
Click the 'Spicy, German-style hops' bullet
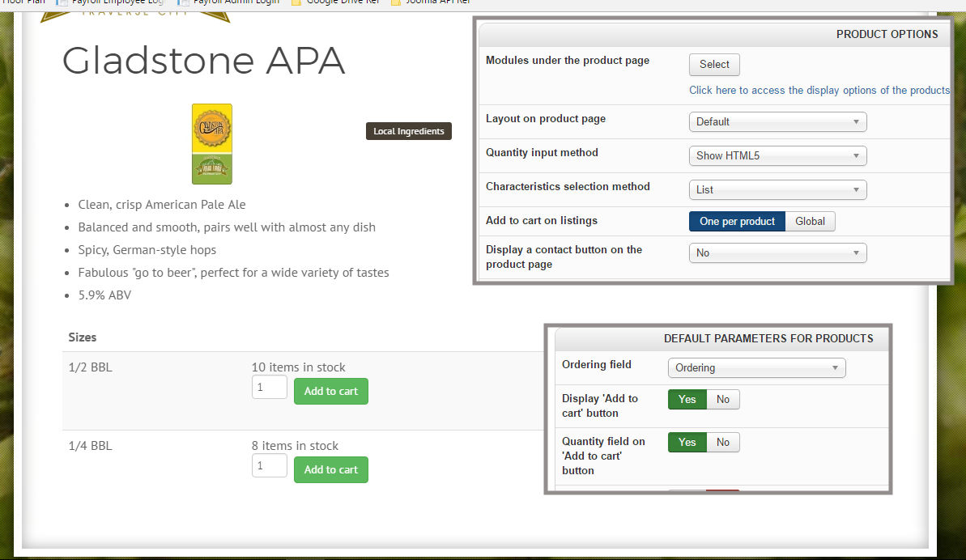[147, 250]
